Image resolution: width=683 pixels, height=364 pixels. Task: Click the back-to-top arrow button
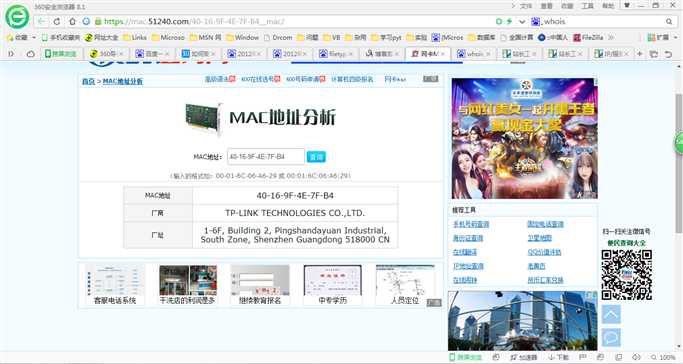[x=611, y=314]
